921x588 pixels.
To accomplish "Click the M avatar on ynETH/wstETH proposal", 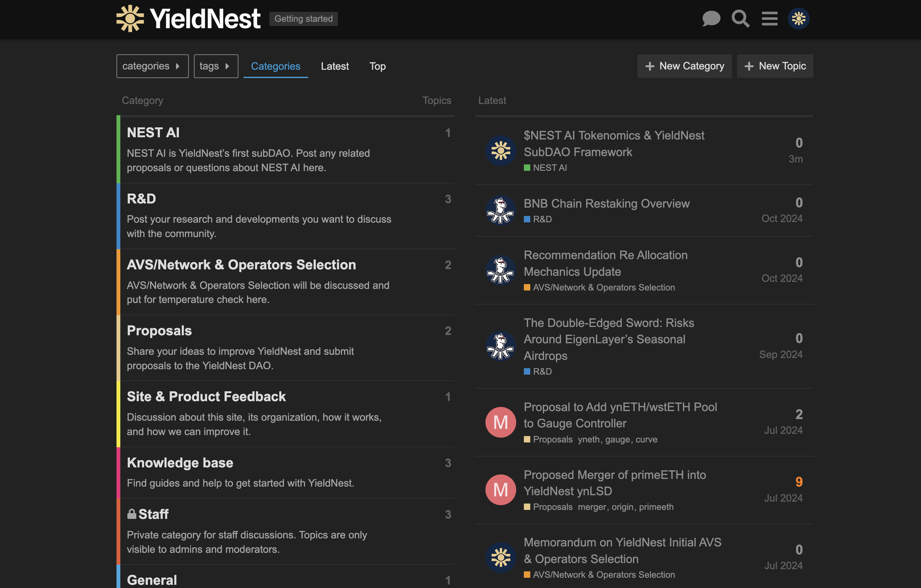I will pyautogui.click(x=500, y=422).
